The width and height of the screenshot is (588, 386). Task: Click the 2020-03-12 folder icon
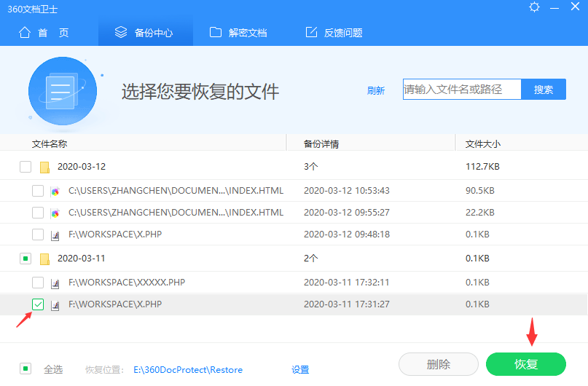click(x=44, y=167)
